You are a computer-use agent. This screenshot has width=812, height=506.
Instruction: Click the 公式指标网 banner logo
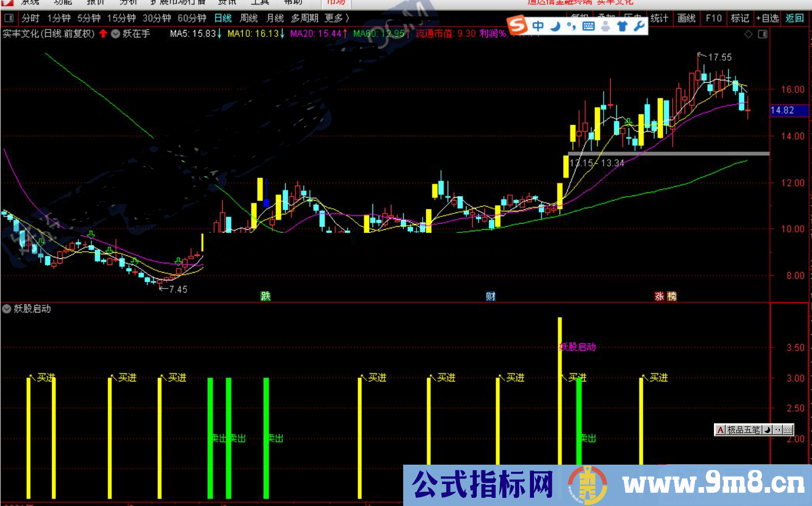tap(483, 484)
